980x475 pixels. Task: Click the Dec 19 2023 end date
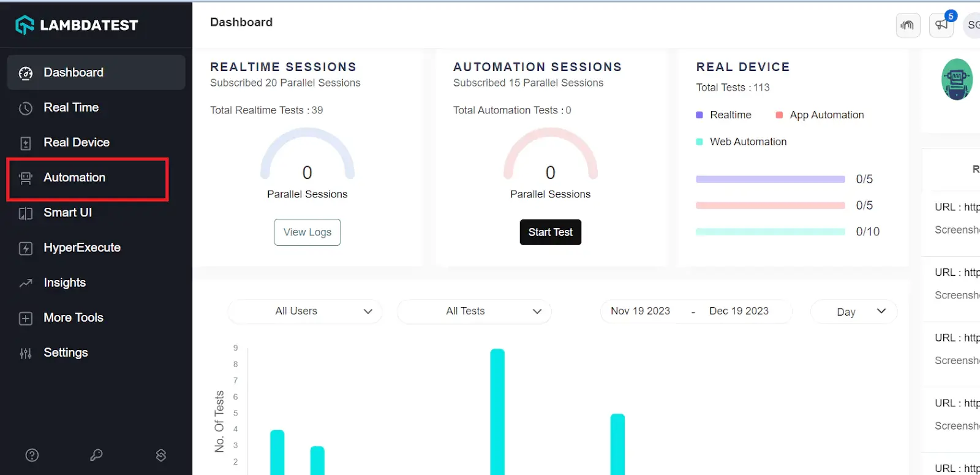[739, 311]
